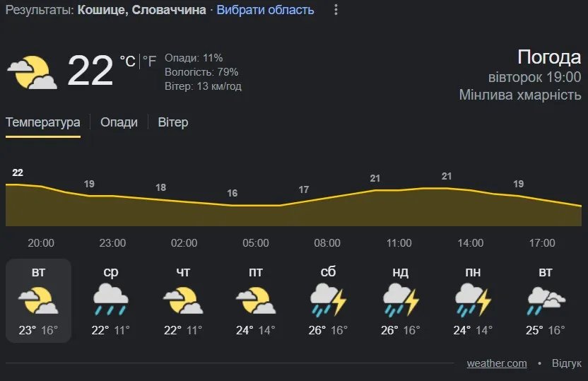This screenshot has width=588, height=381.
Task: Switch temperature units to Celsius
Action: point(127,61)
